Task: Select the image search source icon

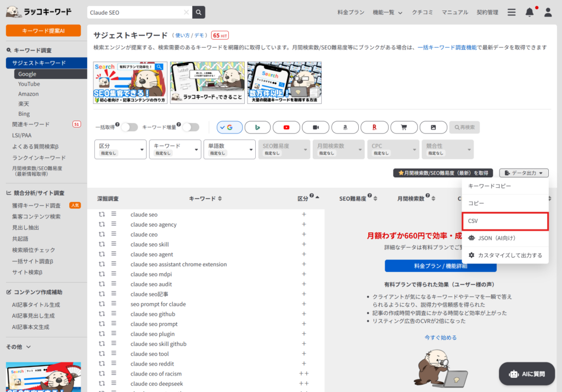Action: tap(434, 127)
